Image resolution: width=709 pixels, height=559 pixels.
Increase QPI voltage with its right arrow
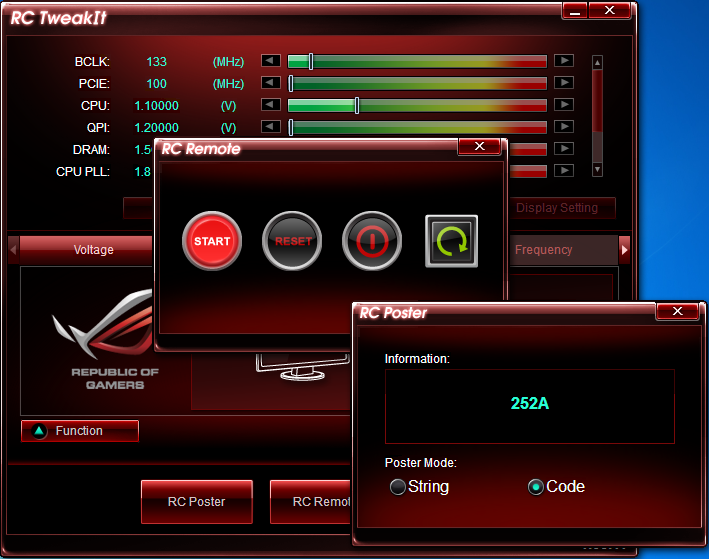tap(564, 127)
